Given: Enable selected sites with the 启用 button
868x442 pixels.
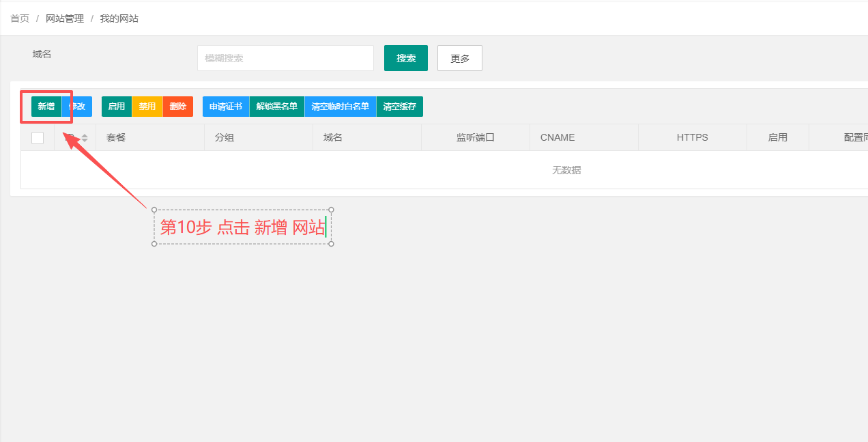Looking at the screenshot, I should tap(117, 107).
